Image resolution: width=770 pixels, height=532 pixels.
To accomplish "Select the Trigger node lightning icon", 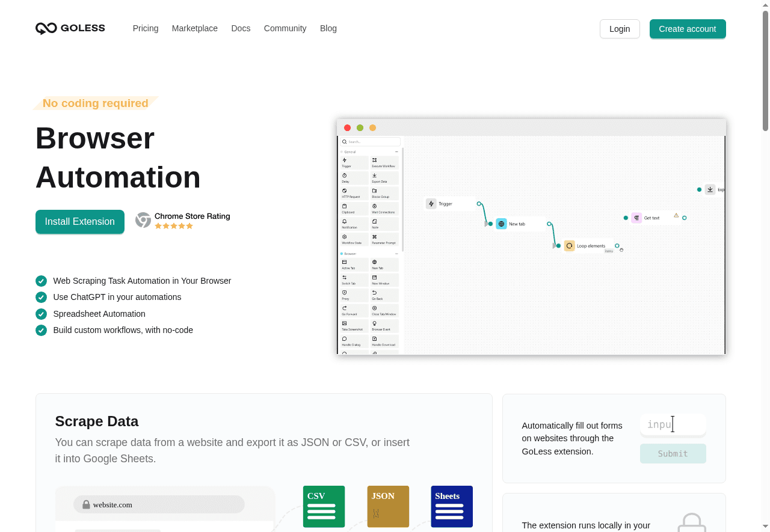I will point(431,204).
